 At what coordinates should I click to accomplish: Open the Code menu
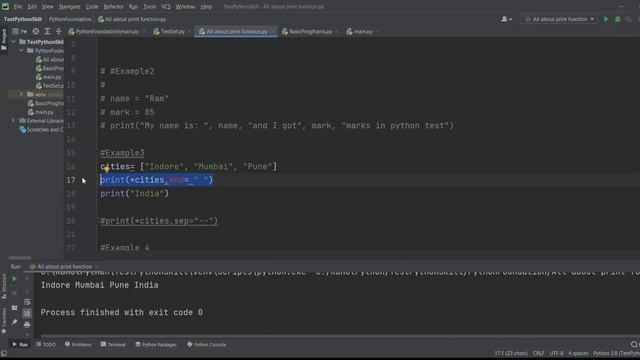click(x=92, y=7)
